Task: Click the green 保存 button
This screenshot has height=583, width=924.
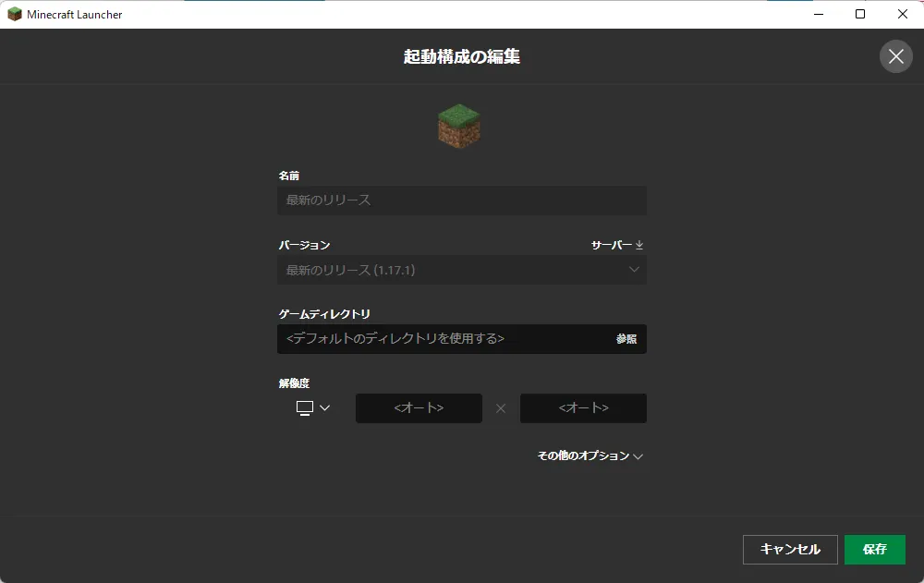Action: tap(874, 550)
